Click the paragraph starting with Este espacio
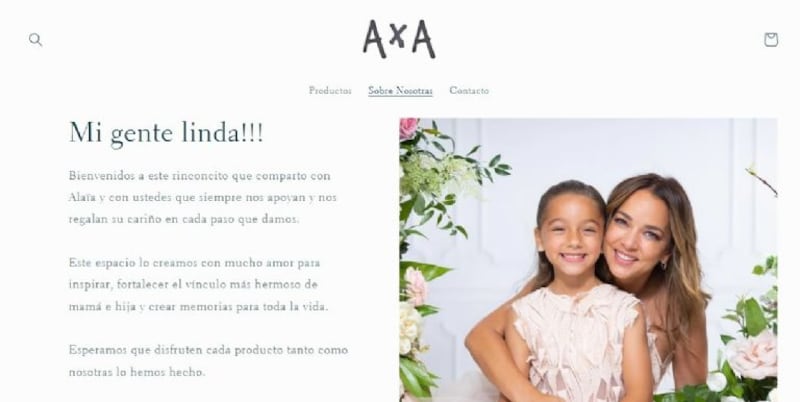 [x=198, y=285]
